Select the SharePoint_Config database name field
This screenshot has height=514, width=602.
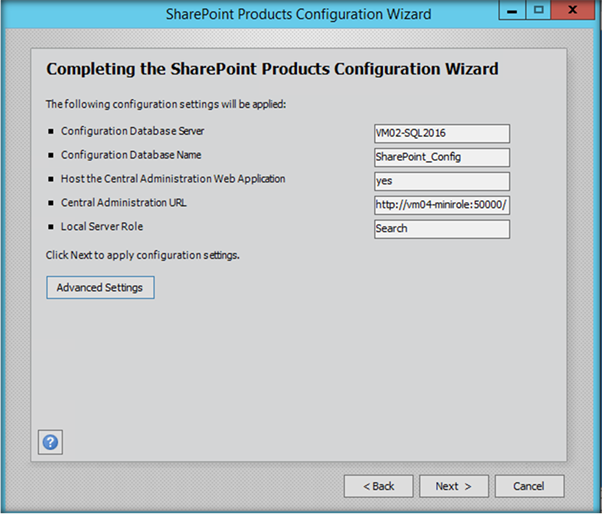(x=442, y=157)
